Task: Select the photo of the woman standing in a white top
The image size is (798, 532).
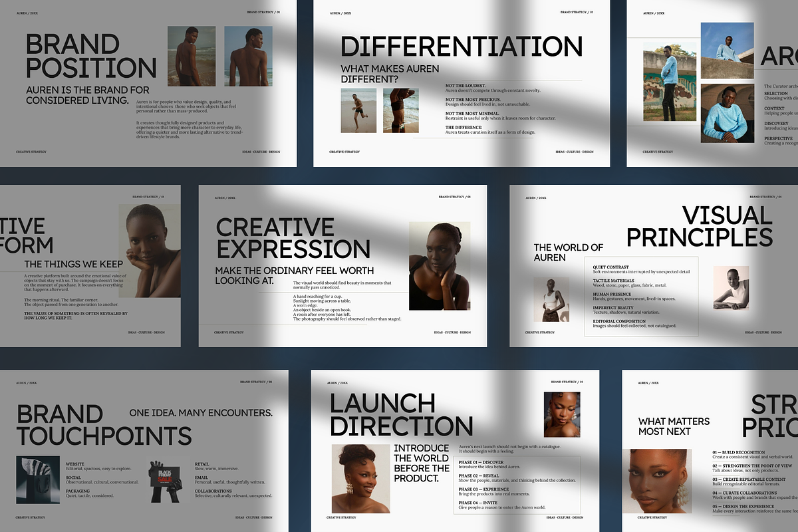Action: 551,299
